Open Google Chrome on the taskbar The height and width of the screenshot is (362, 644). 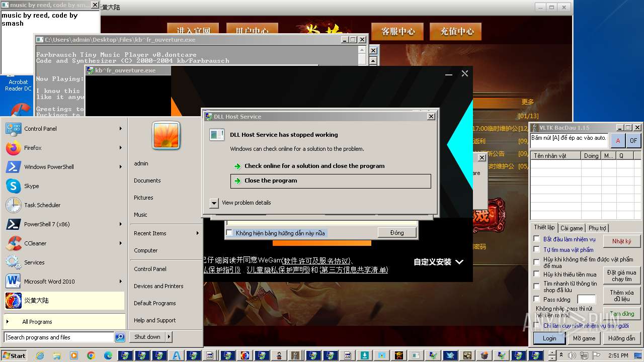[x=91, y=355]
